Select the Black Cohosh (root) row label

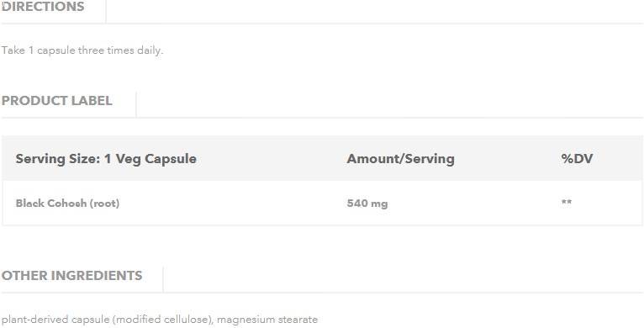67,204
